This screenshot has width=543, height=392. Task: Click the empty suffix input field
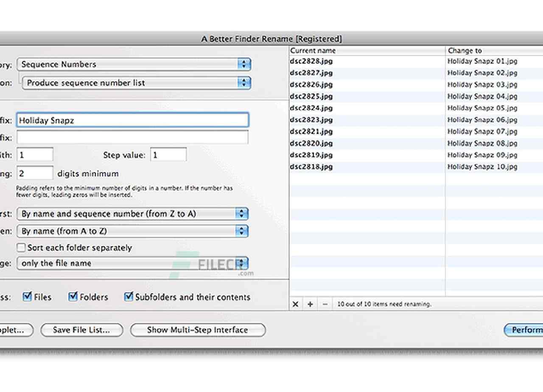click(x=132, y=137)
